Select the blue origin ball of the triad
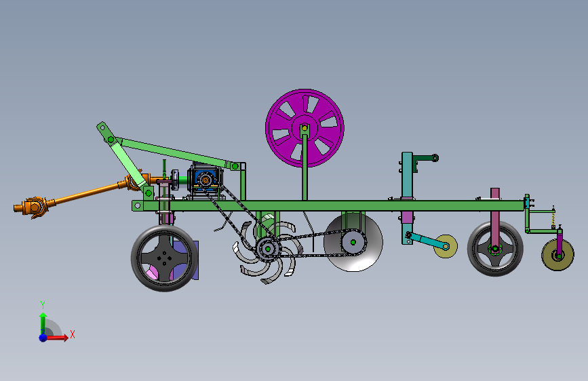 click(43, 338)
